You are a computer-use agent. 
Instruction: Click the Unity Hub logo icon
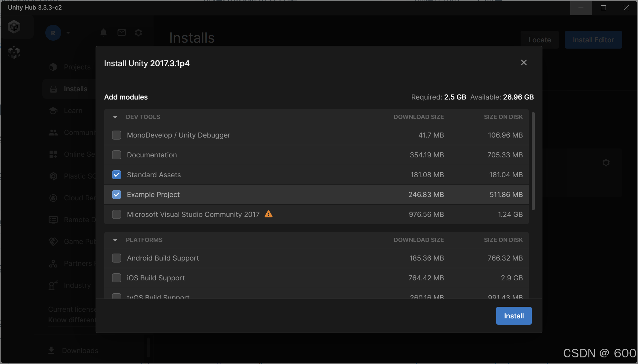pyautogui.click(x=14, y=27)
